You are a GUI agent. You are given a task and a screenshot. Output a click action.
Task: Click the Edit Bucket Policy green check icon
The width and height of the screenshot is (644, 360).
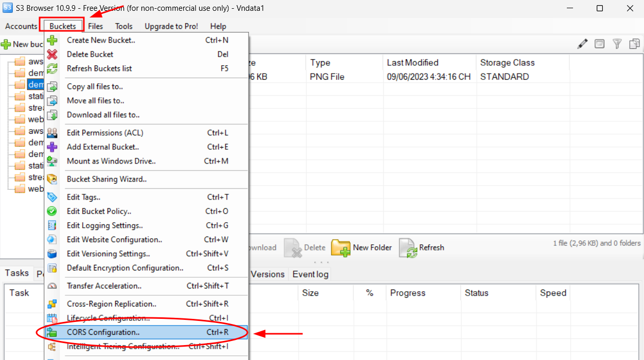point(52,211)
